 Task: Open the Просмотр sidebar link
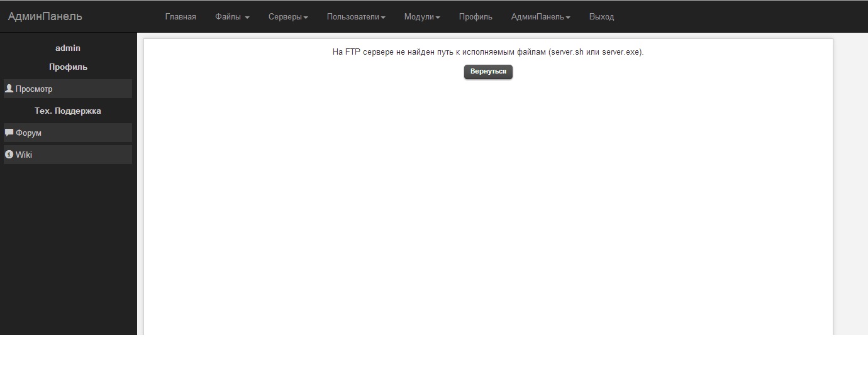[x=34, y=89]
